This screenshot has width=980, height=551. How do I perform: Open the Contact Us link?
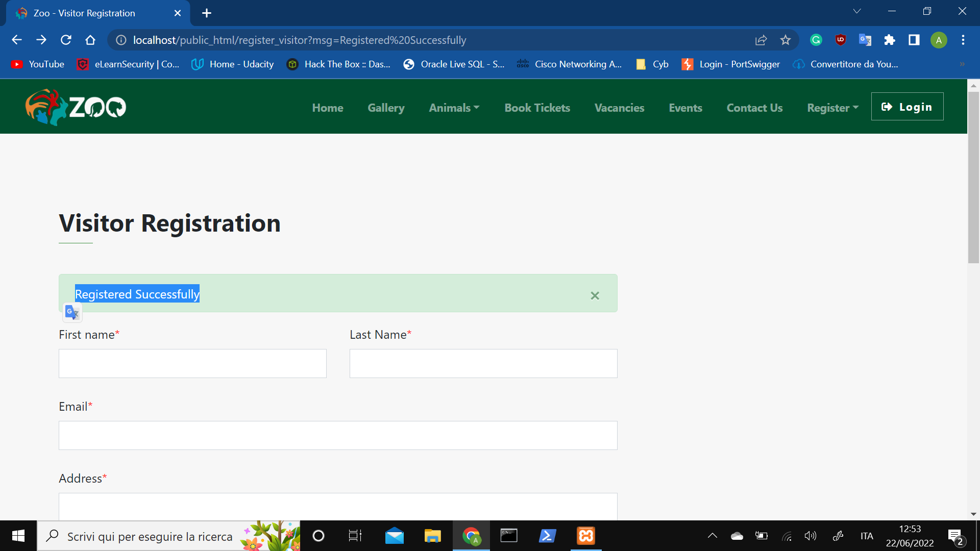[754, 108]
